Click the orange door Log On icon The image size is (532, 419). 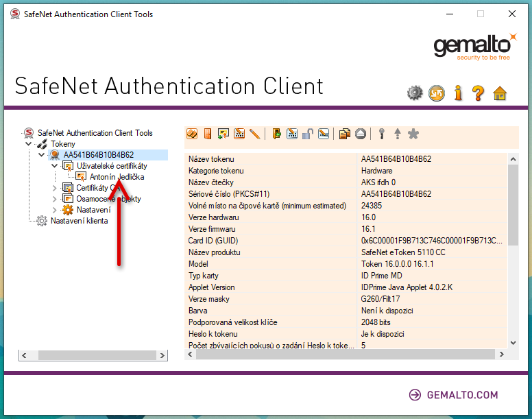click(208, 134)
